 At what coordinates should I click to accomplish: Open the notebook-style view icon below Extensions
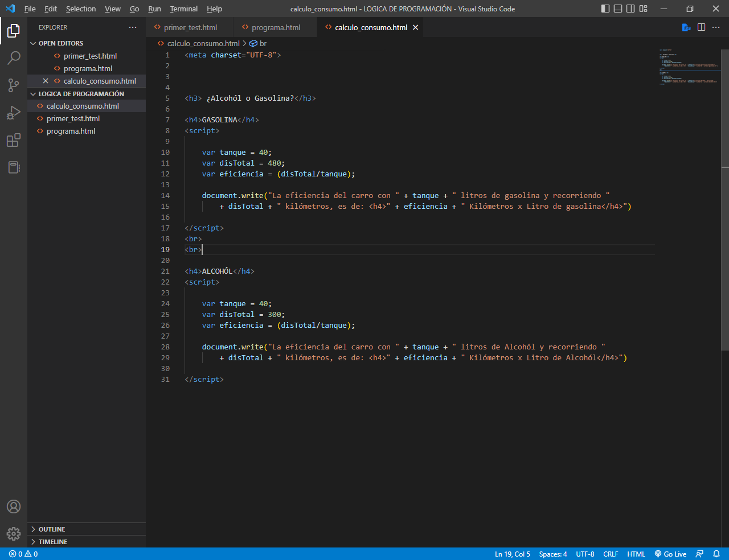pos(14,167)
